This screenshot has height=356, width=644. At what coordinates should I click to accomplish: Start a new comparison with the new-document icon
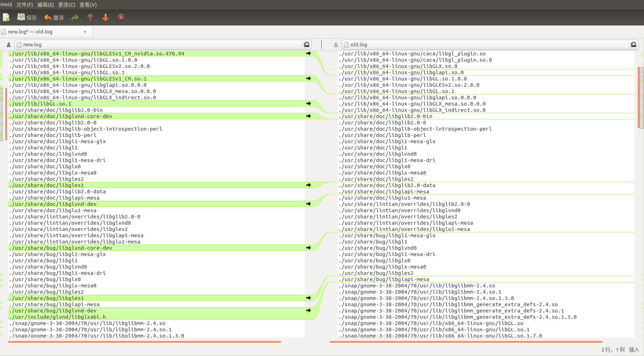pyautogui.click(x=6, y=17)
